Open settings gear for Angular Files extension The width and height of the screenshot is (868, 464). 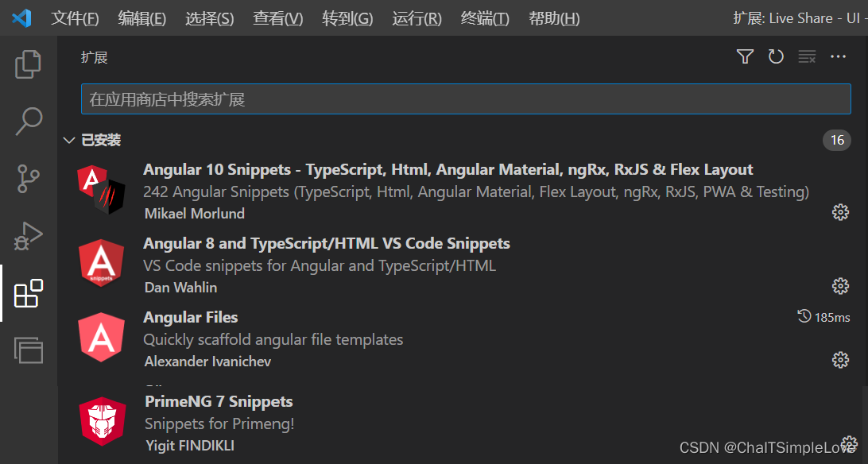click(840, 360)
